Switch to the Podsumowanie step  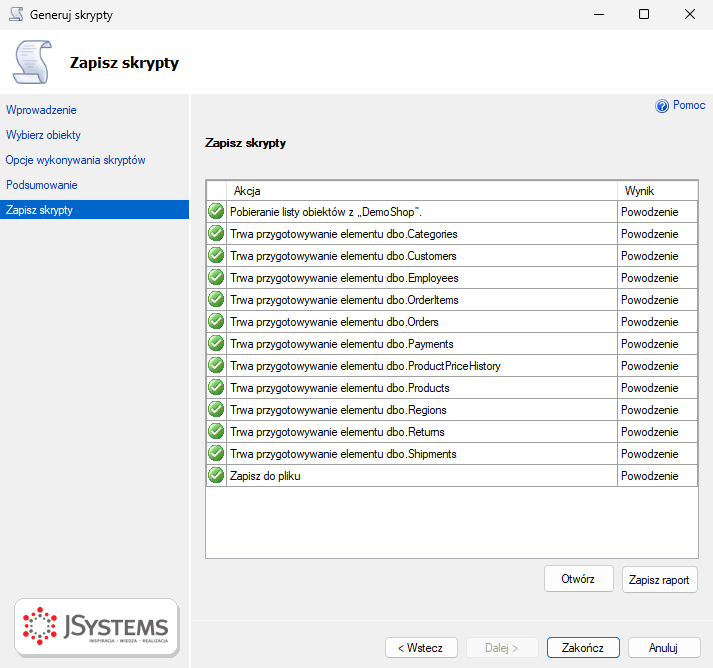coord(41,185)
